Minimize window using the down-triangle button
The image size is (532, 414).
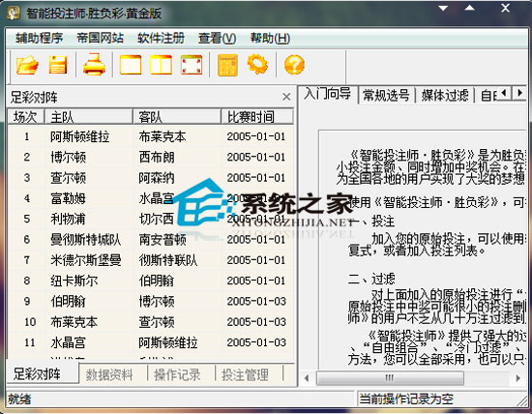point(443,8)
